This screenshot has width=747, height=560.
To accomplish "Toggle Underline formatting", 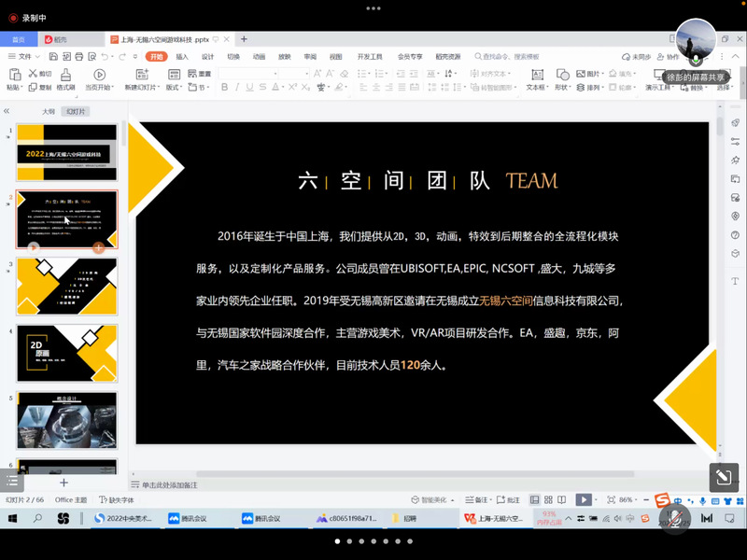I will (x=249, y=87).
